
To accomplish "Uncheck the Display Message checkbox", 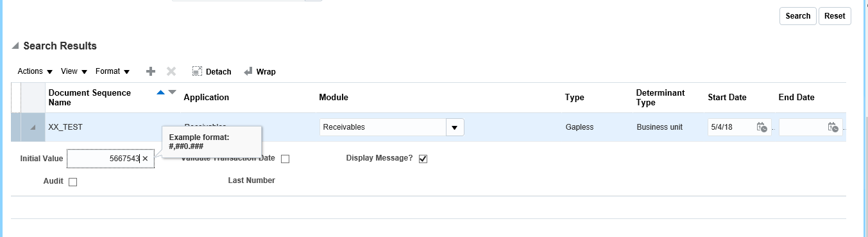I will tap(423, 159).
